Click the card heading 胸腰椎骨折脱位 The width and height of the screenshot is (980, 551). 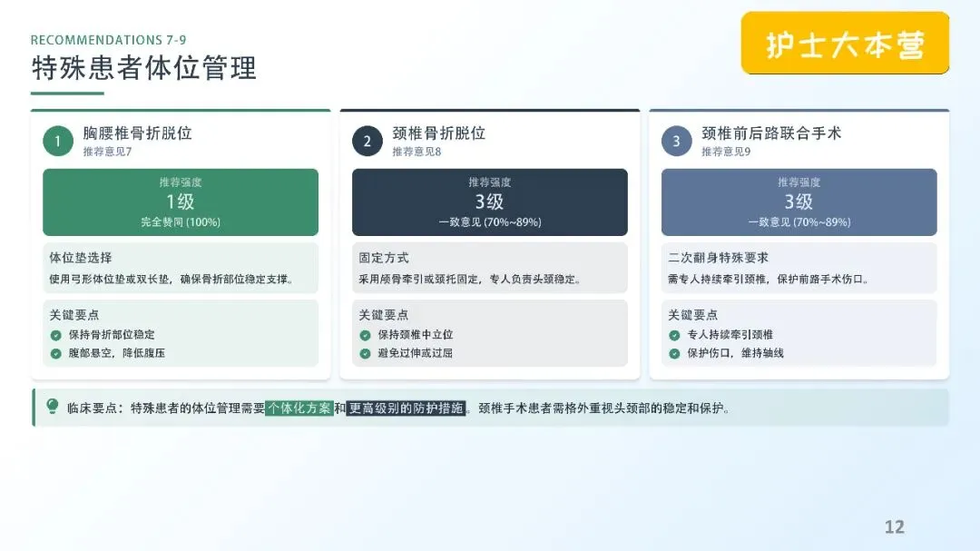(x=138, y=133)
